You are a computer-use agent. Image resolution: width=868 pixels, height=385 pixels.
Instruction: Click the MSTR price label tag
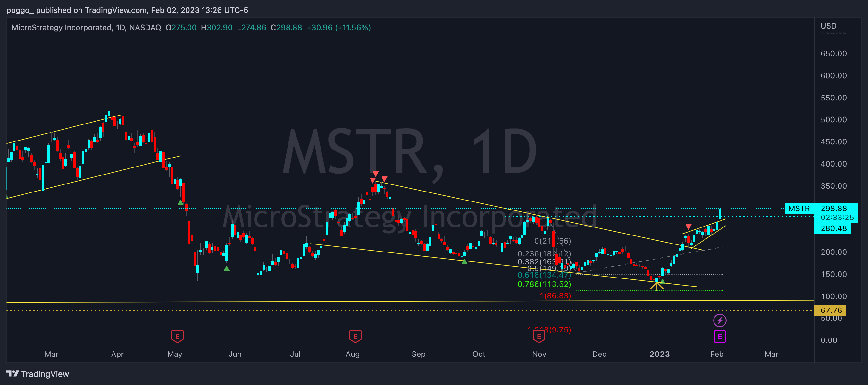pos(799,208)
